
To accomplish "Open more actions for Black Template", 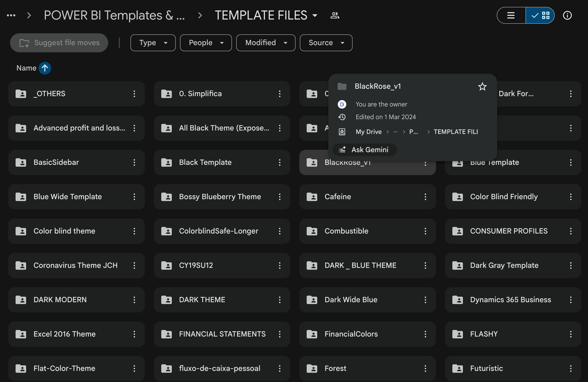I will click(280, 162).
